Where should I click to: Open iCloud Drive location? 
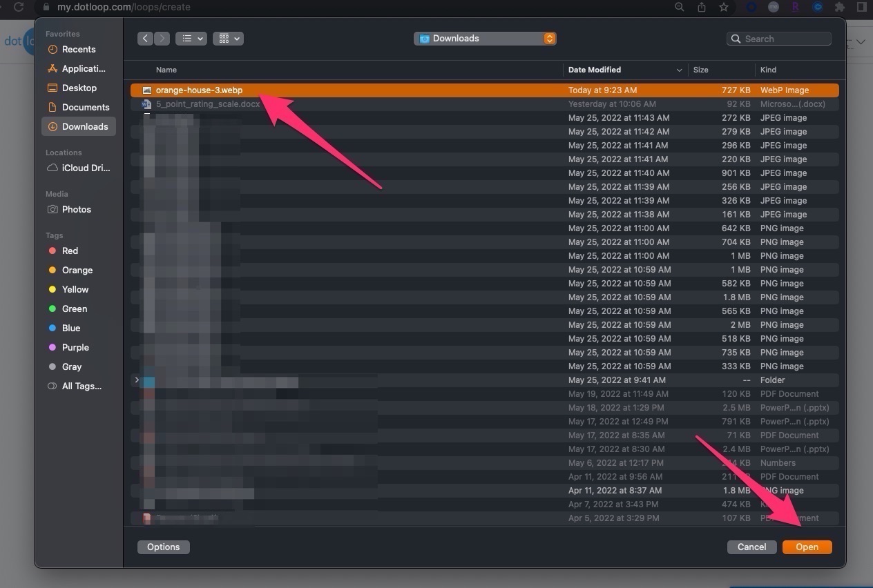tap(85, 168)
